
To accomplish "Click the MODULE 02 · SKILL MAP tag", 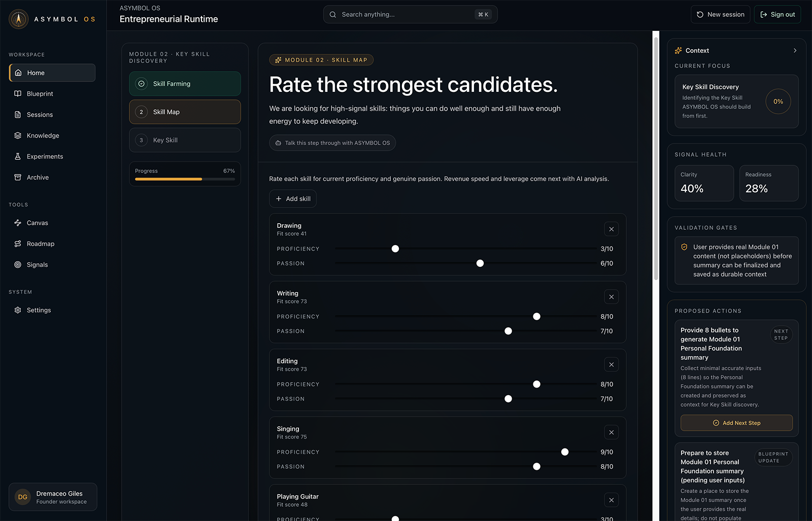I will pos(321,60).
